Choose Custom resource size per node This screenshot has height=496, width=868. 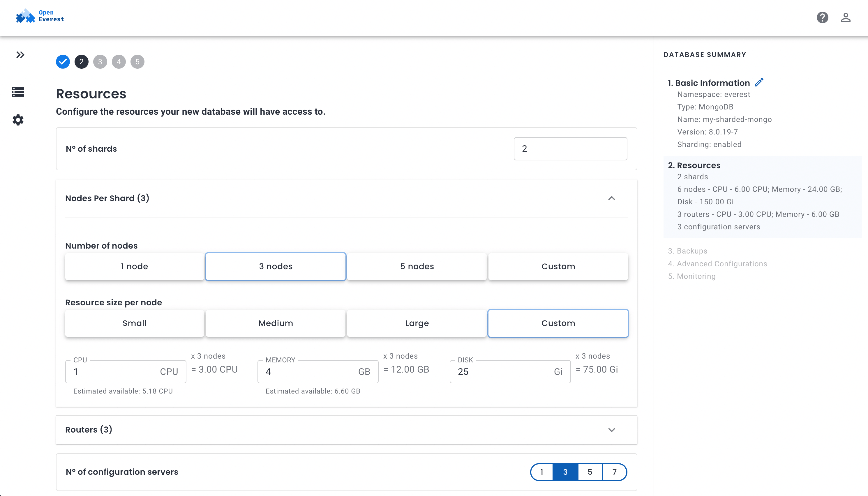(558, 323)
